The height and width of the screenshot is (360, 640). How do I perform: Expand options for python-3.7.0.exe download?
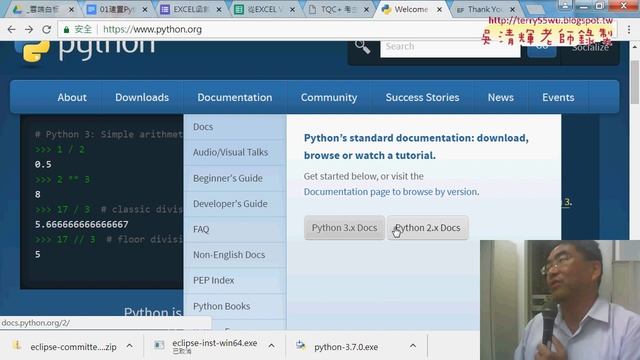413,346
